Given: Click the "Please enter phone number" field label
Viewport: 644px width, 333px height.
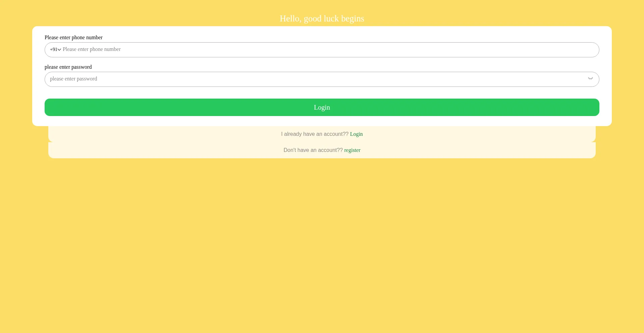Looking at the screenshot, I should pyautogui.click(x=73, y=38).
